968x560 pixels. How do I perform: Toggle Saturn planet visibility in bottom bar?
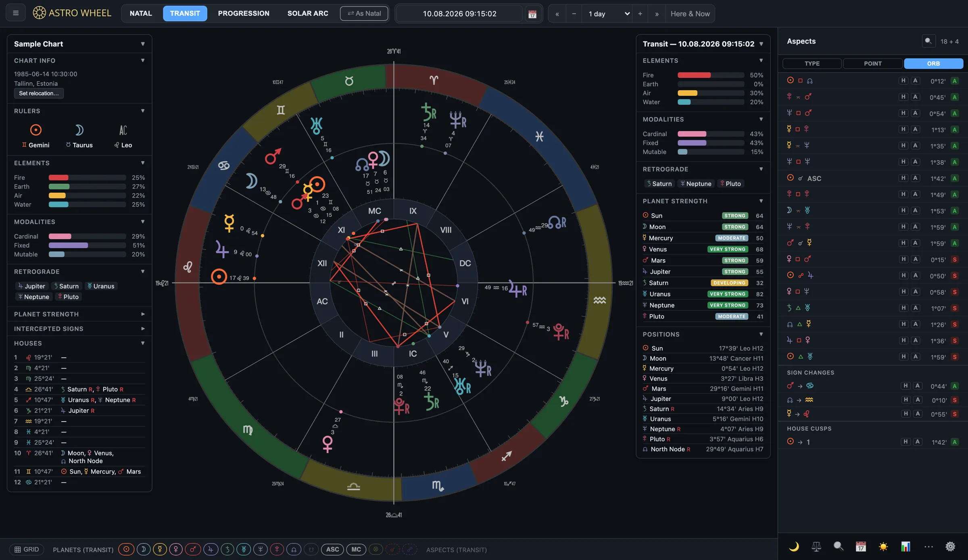[x=227, y=549]
